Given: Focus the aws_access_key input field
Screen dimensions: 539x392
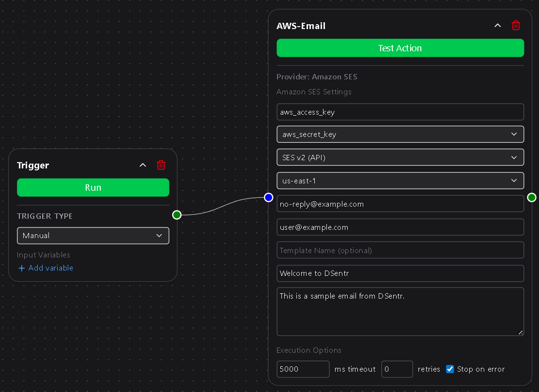Looking at the screenshot, I should coord(400,112).
